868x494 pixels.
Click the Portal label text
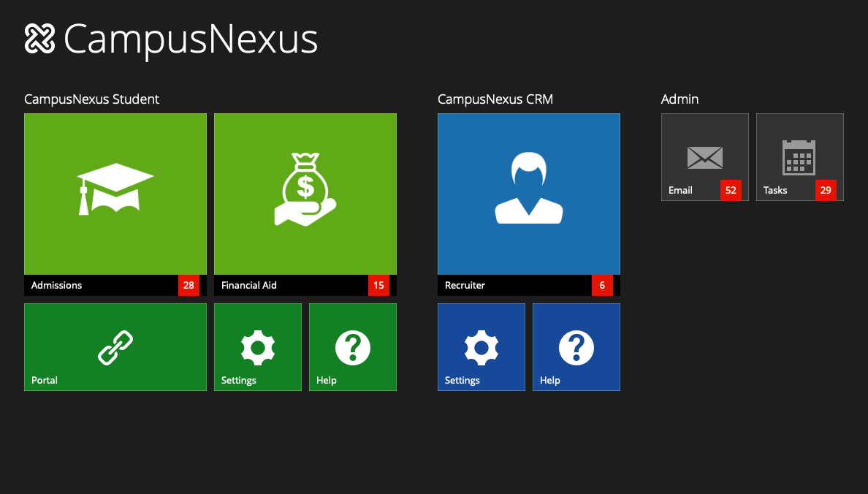(x=45, y=381)
